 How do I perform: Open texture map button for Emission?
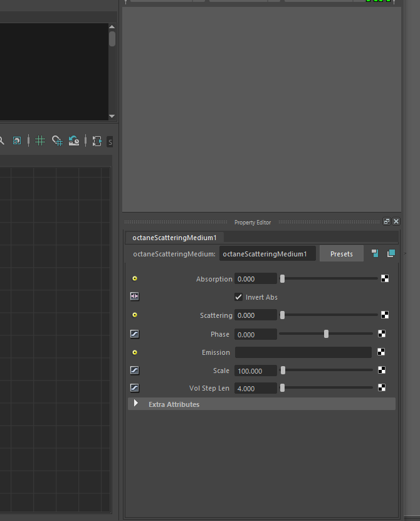coord(381,352)
